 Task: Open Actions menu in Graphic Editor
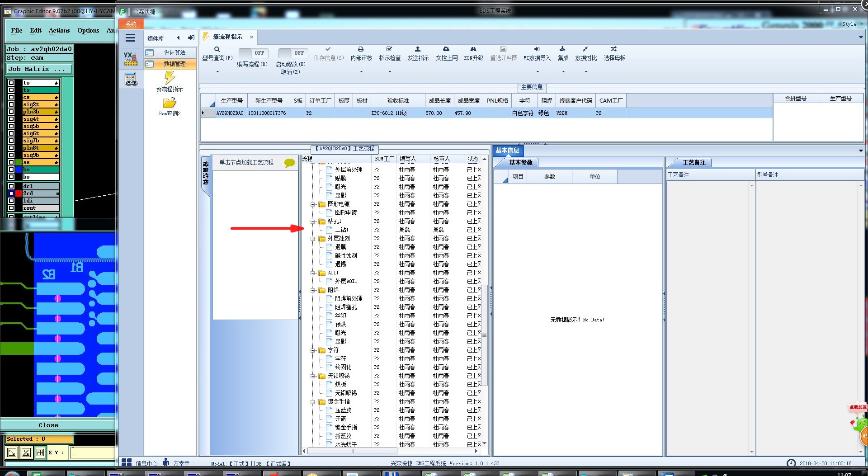(59, 30)
